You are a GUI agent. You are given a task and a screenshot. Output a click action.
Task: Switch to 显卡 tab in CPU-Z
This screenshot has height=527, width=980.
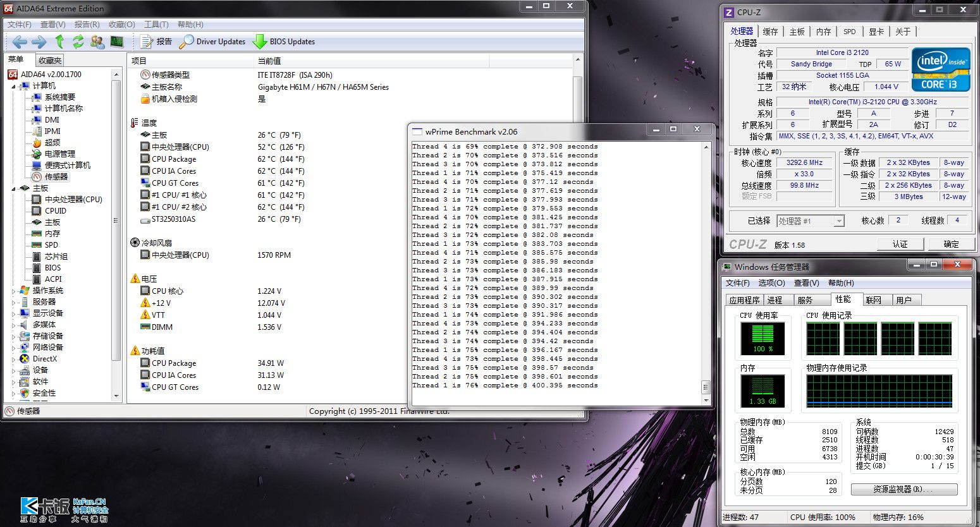click(x=876, y=32)
